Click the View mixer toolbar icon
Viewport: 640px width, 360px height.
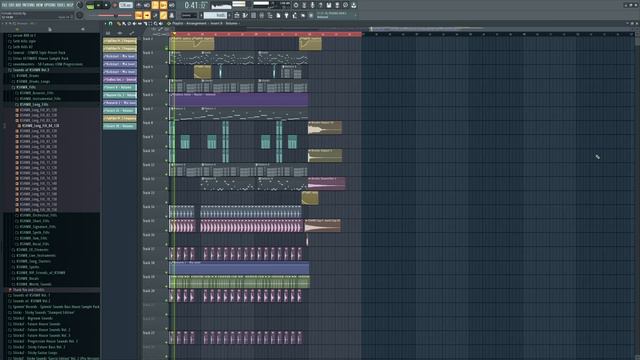(x=262, y=16)
